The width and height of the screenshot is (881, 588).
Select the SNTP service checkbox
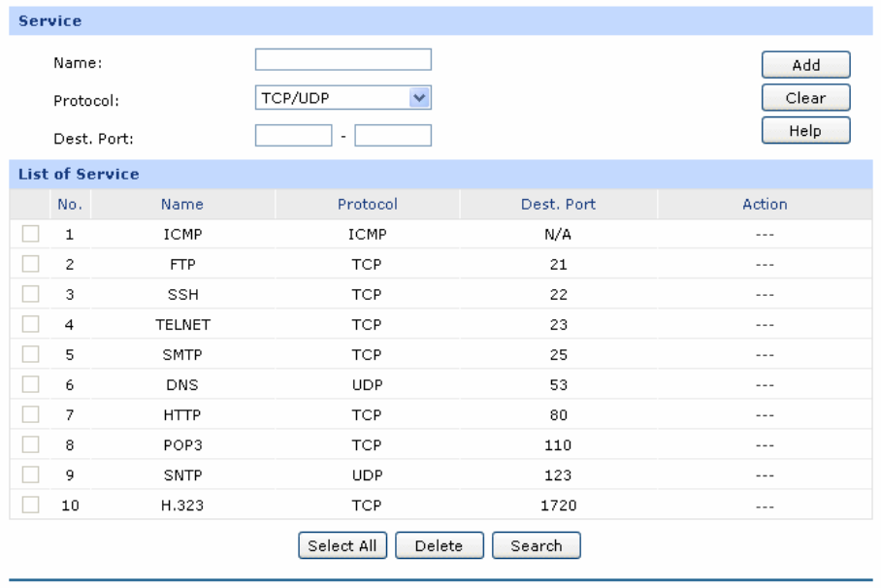(30, 474)
